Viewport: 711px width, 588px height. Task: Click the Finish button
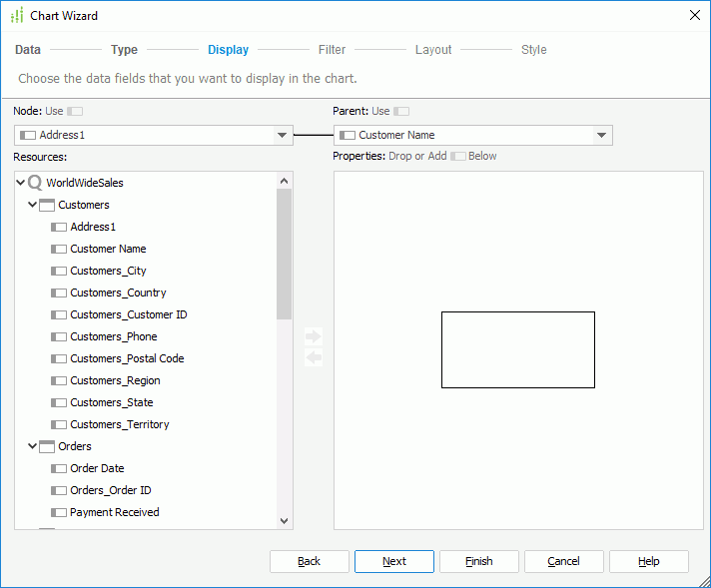478,561
